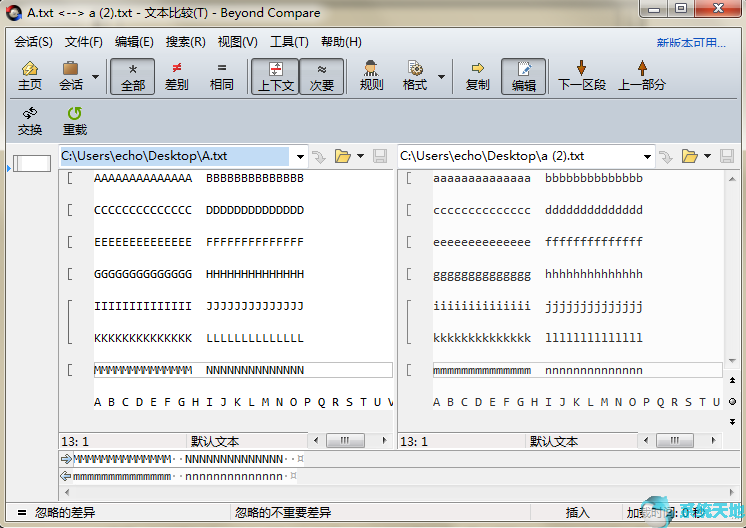Click the detail pane bottom scroll-right arrow
The image size is (746, 528).
point(732,492)
